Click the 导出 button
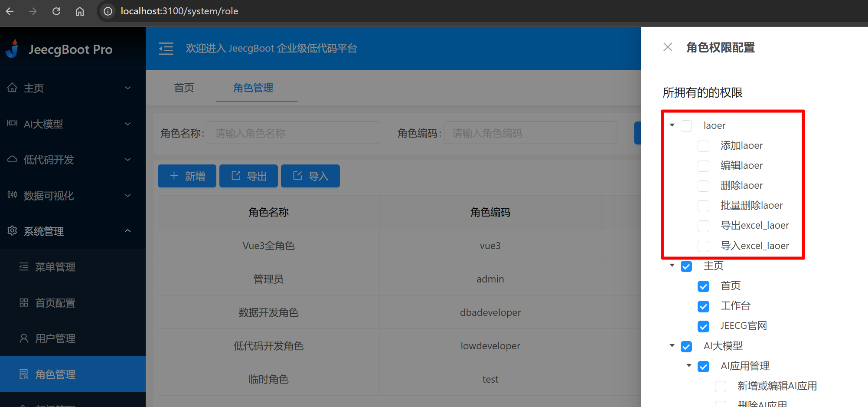 tap(248, 176)
